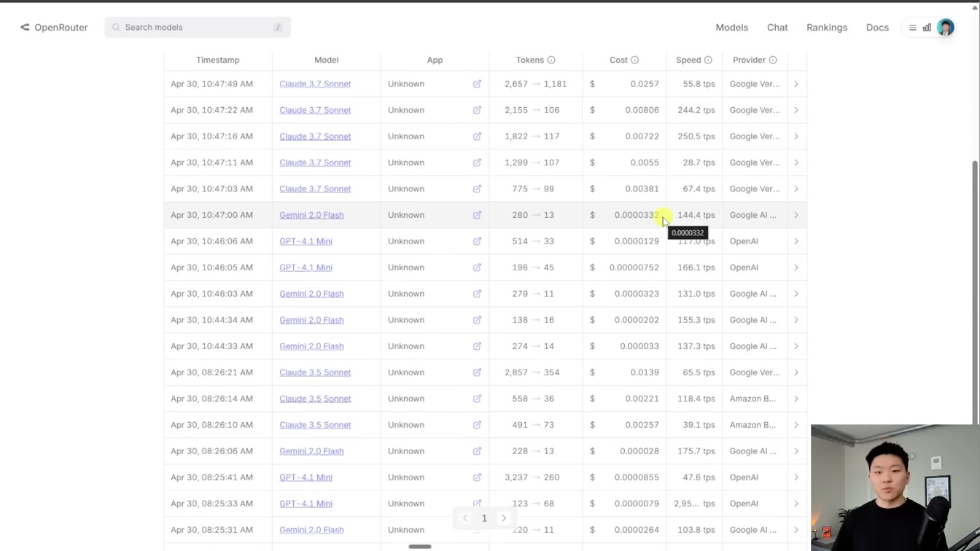This screenshot has width=980, height=551.
Task: Expand details chevron for 10:46:06 AM row
Action: click(x=796, y=241)
